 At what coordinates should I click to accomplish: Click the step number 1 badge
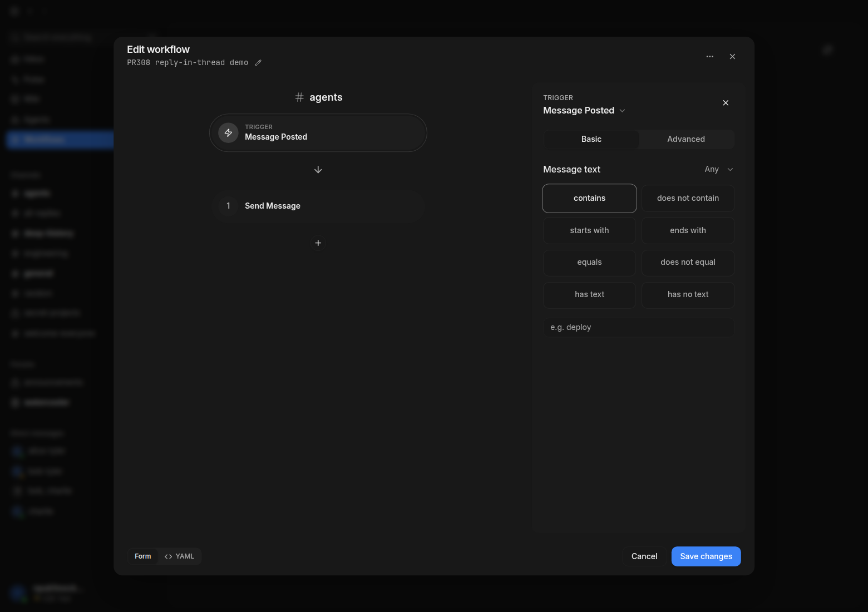228,206
